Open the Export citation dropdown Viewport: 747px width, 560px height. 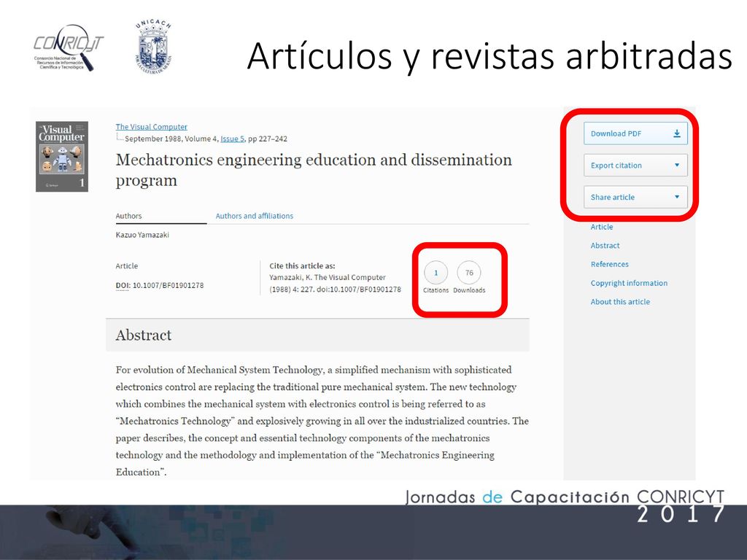[x=635, y=166]
